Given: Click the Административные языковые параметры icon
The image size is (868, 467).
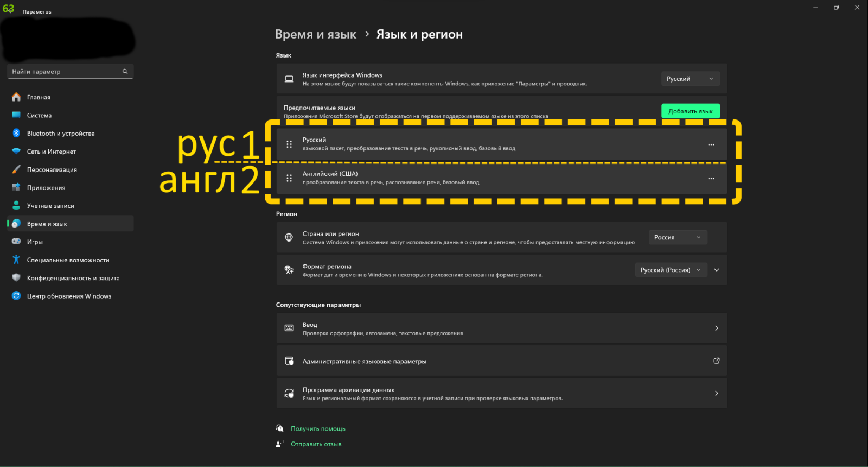Looking at the screenshot, I should [289, 361].
